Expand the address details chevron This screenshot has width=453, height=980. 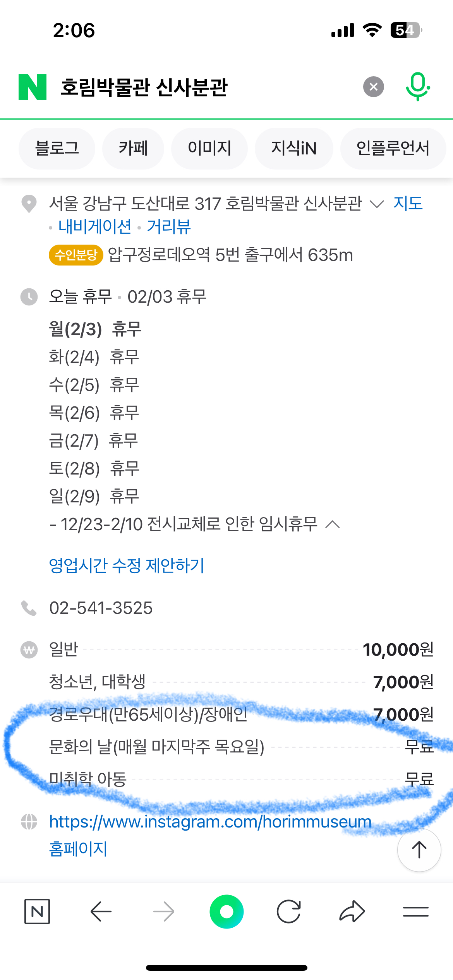click(x=377, y=204)
